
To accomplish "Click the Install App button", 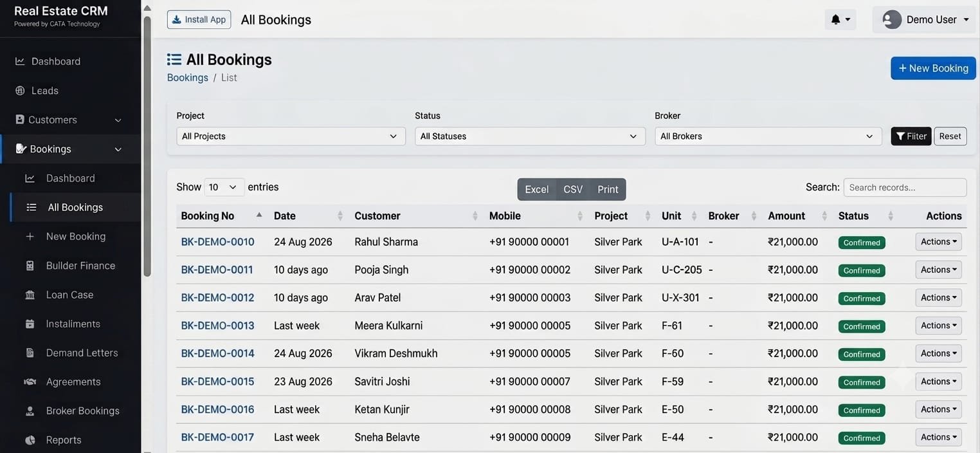I will tap(199, 19).
